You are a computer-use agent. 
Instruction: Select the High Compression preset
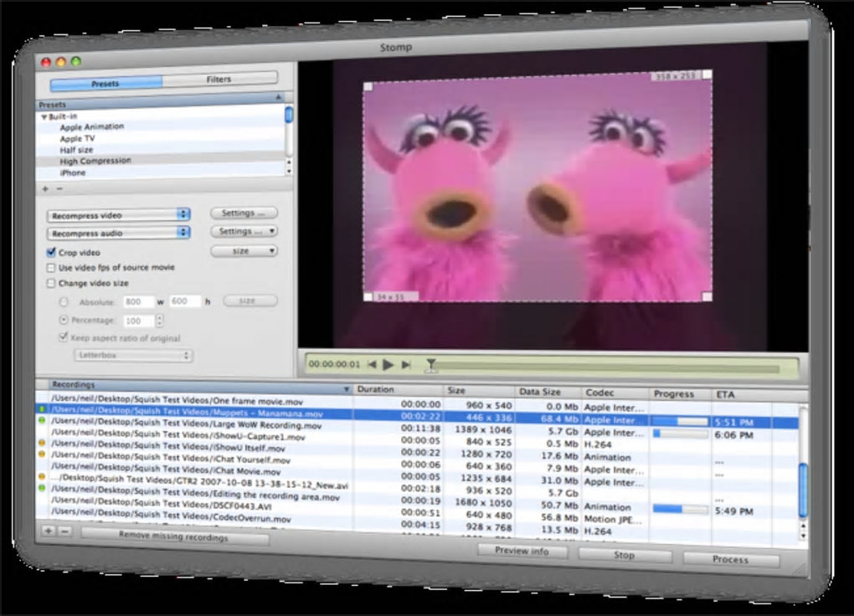tap(95, 162)
